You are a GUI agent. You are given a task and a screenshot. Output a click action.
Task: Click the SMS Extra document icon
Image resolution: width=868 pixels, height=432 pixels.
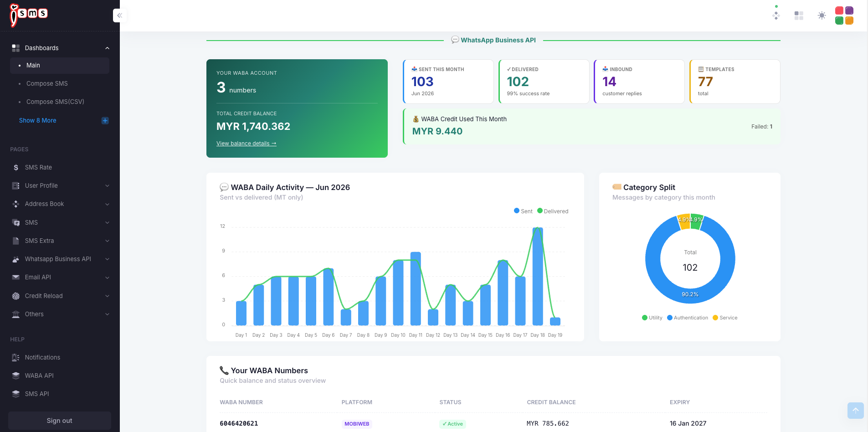click(x=16, y=241)
